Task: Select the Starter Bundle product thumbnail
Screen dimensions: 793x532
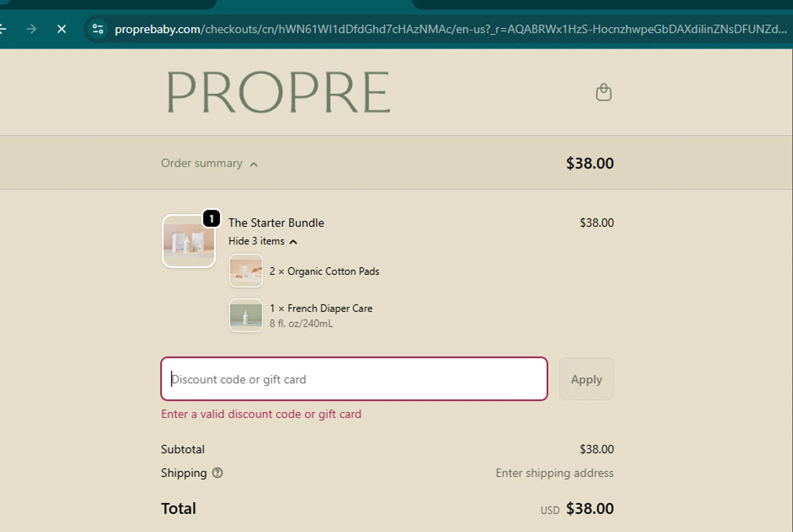Action: tap(189, 241)
